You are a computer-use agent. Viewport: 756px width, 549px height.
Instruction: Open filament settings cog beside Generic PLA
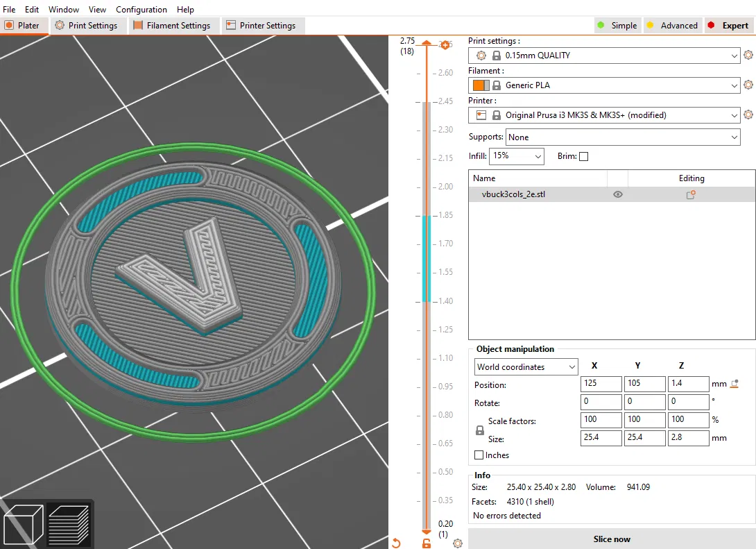[x=748, y=85]
